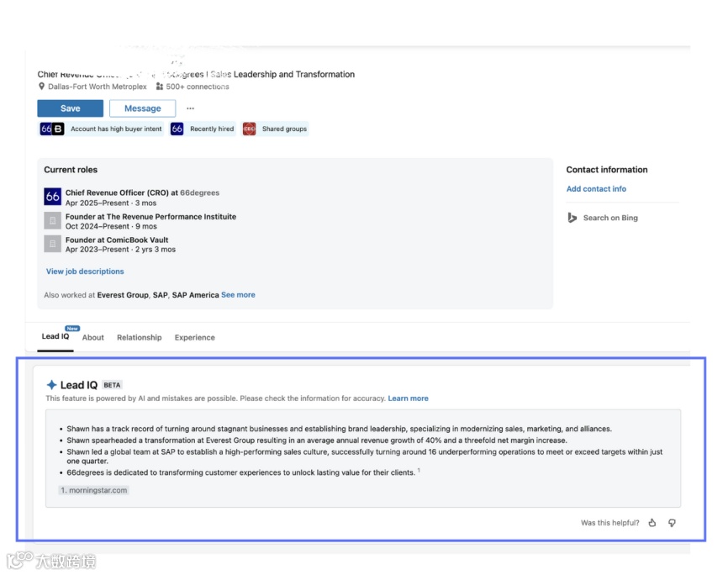Click Apr 2025–Present · 3 mos date line
The height and width of the screenshot is (575, 728).
click(111, 203)
